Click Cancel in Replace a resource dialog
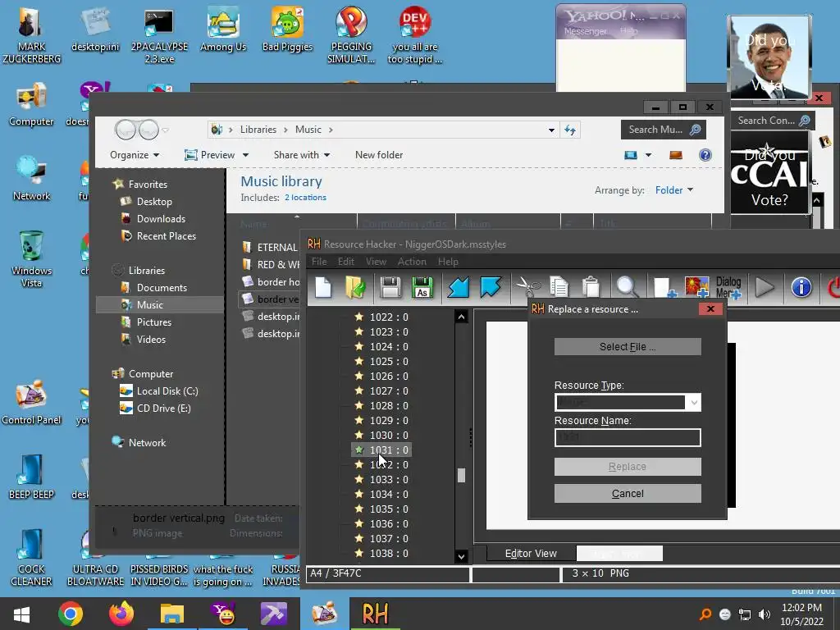This screenshot has width=840, height=630. (x=628, y=493)
